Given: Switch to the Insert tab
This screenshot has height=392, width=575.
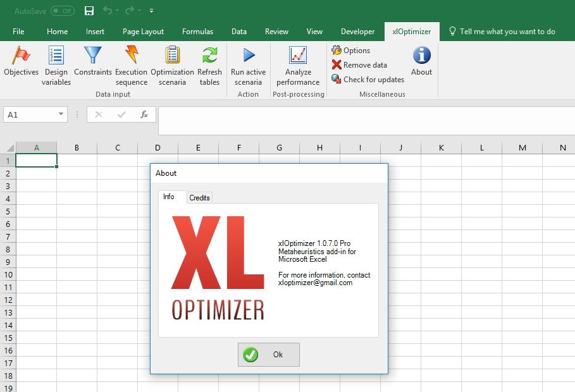Looking at the screenshot, I should pos(96,32).
